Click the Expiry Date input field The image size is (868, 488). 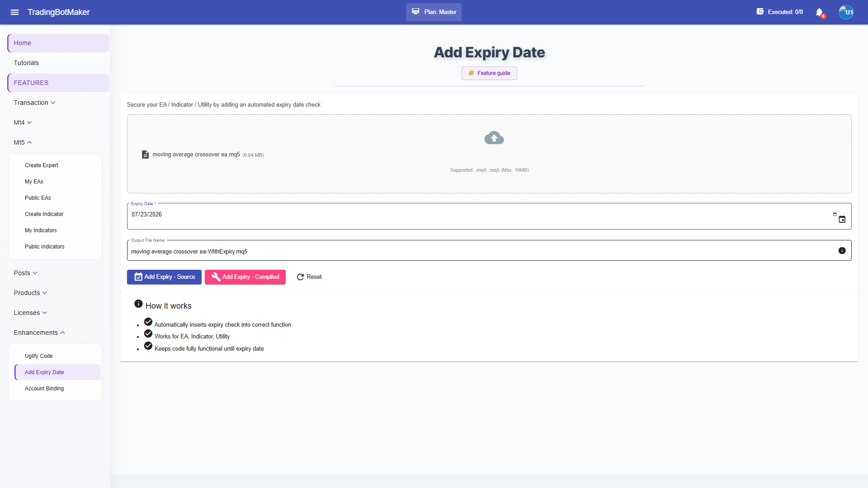coord(489,216)
